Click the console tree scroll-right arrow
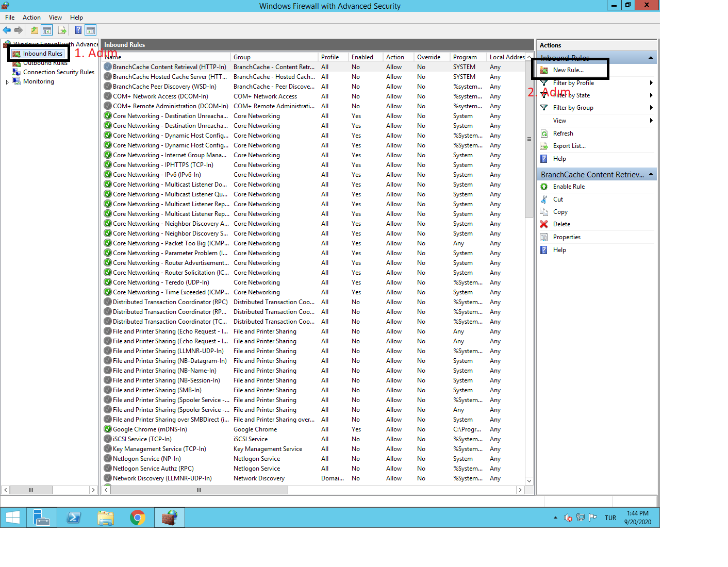The image size is (728, 567). coord(93,490)
